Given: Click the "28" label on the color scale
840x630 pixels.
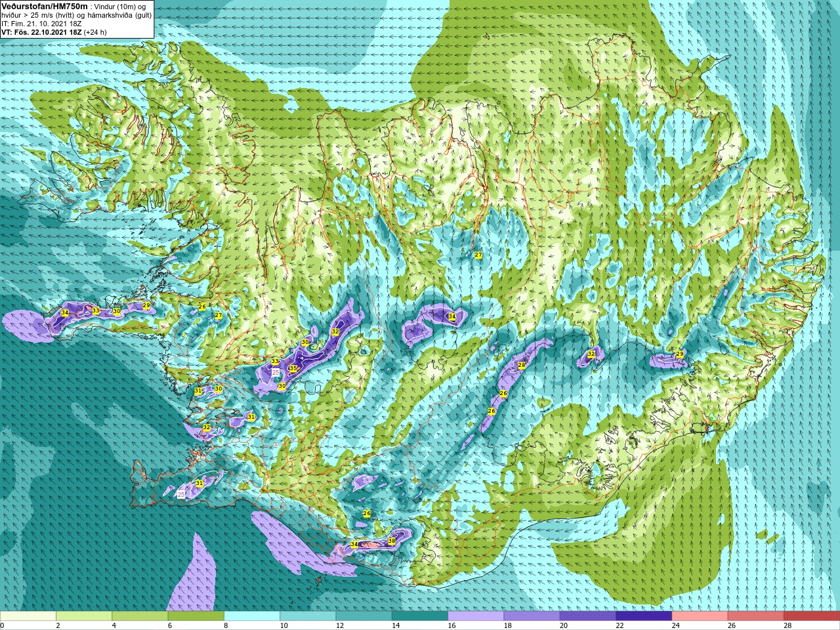Looking at the screenshot, I should (787, 625).
